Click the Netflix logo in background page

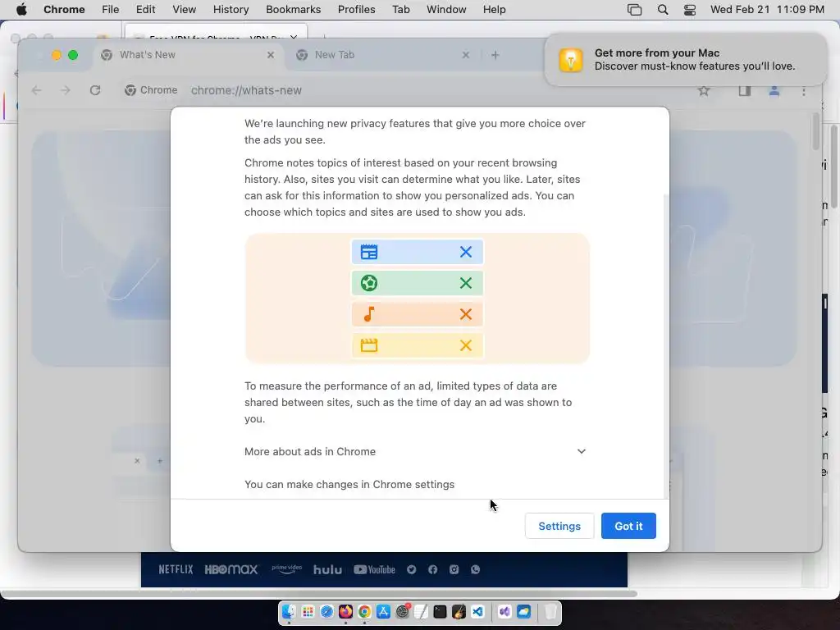coord(176,569)
